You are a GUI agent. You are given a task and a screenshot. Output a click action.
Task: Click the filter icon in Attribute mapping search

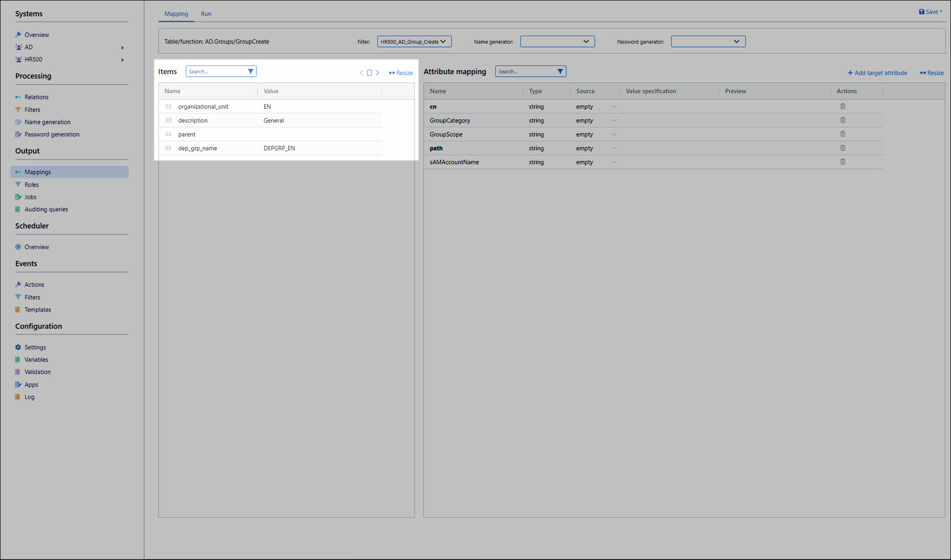(560, 71)
